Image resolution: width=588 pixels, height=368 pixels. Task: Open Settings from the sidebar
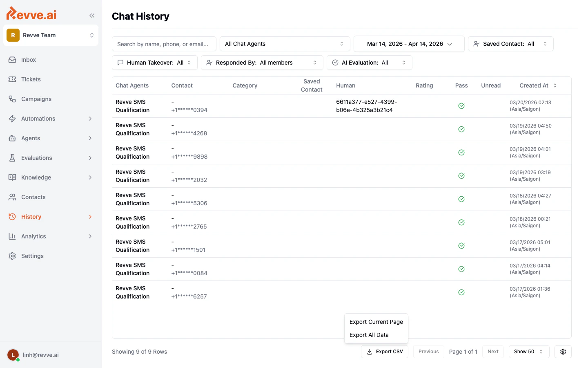(51, 256)
